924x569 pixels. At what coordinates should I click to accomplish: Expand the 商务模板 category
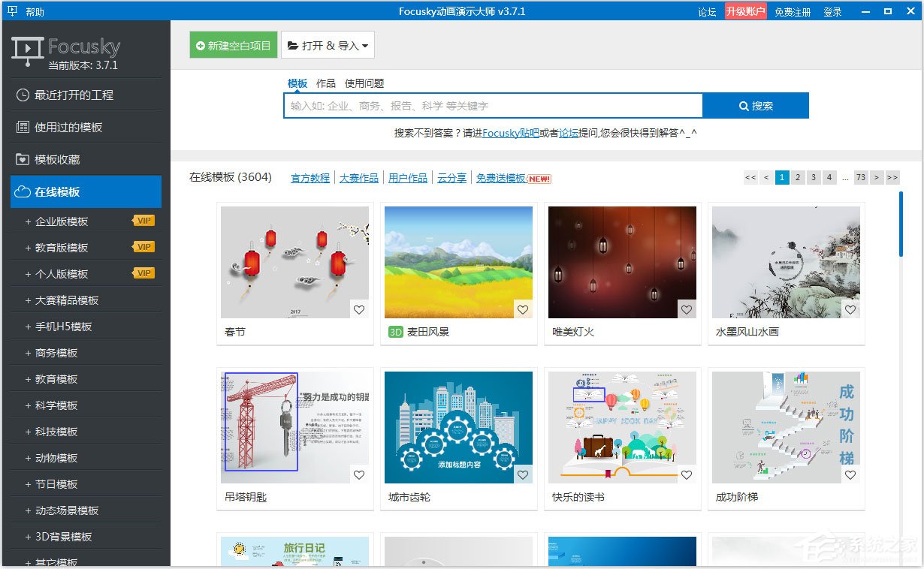(56, 353)
